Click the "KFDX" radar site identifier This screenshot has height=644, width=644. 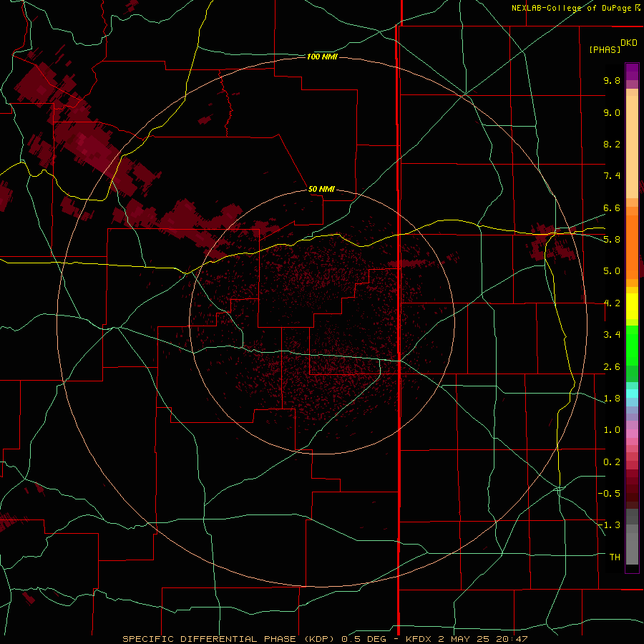point(418,639)
